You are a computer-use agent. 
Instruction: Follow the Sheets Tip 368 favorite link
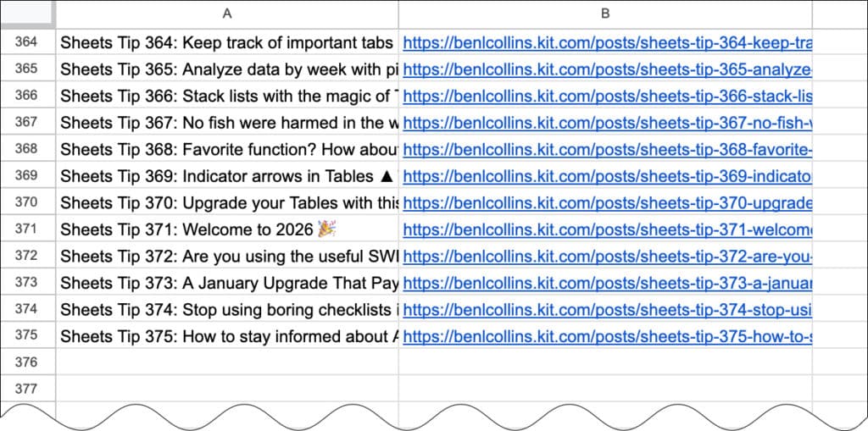(606, 149)
